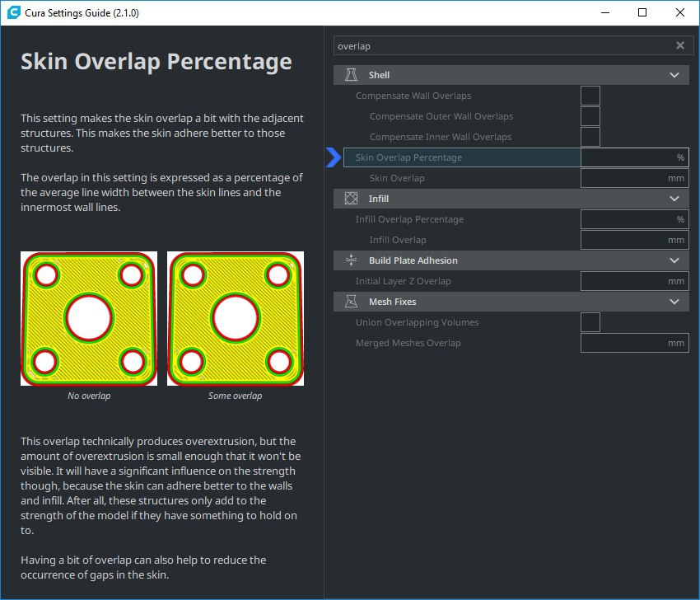Select the Skin Overlap Percentage setting
This screenshot has height=600, width=700.
pos(462,157)
